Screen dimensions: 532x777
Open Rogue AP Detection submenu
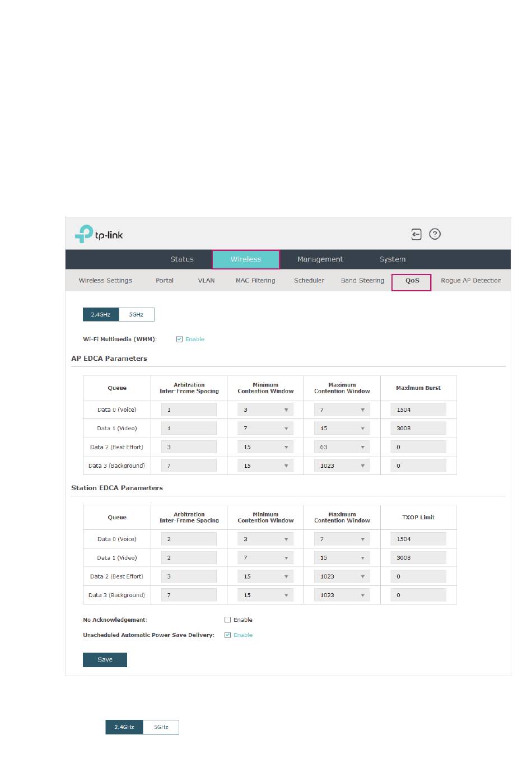tap(471, 281)
